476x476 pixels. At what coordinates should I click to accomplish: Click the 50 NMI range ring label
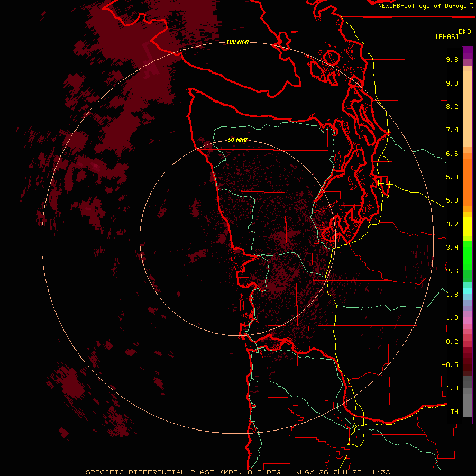click(237, 140)
